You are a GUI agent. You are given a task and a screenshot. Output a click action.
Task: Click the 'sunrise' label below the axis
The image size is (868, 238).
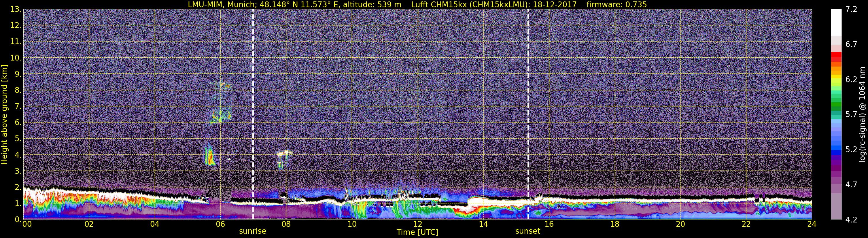[253, 231]
